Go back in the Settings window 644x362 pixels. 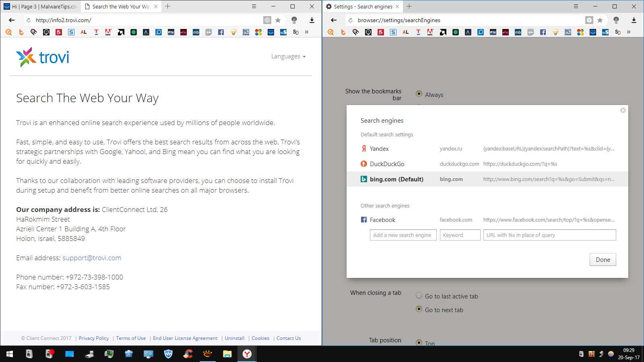[x=334, y=20]
